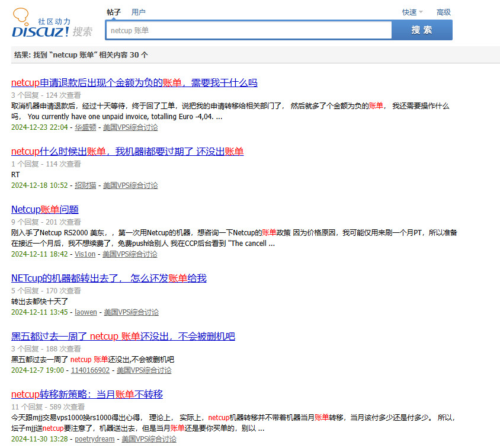500x448 pixels.
Task: Open post netcup转移新策略：当月账单不转移
Action: point(87,395)
